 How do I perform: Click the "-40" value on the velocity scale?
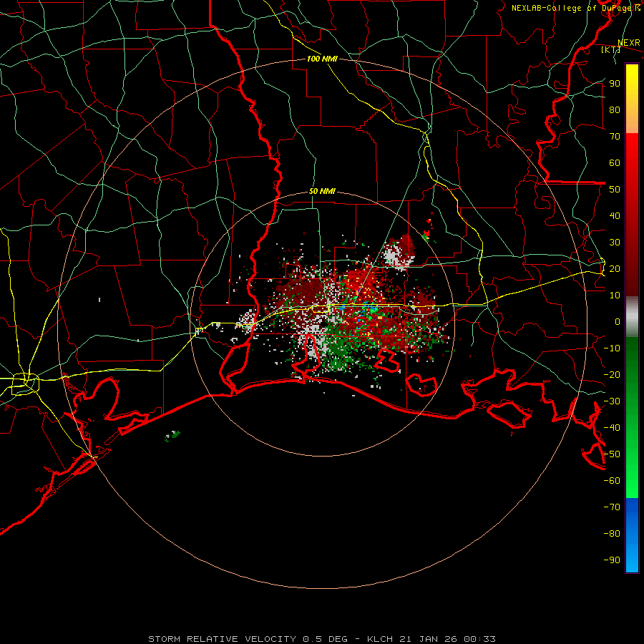612,428
